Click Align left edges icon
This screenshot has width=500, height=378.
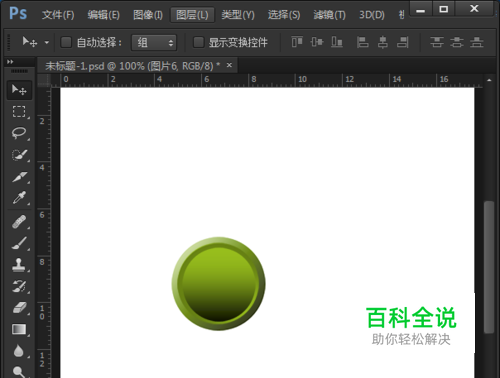362,42
